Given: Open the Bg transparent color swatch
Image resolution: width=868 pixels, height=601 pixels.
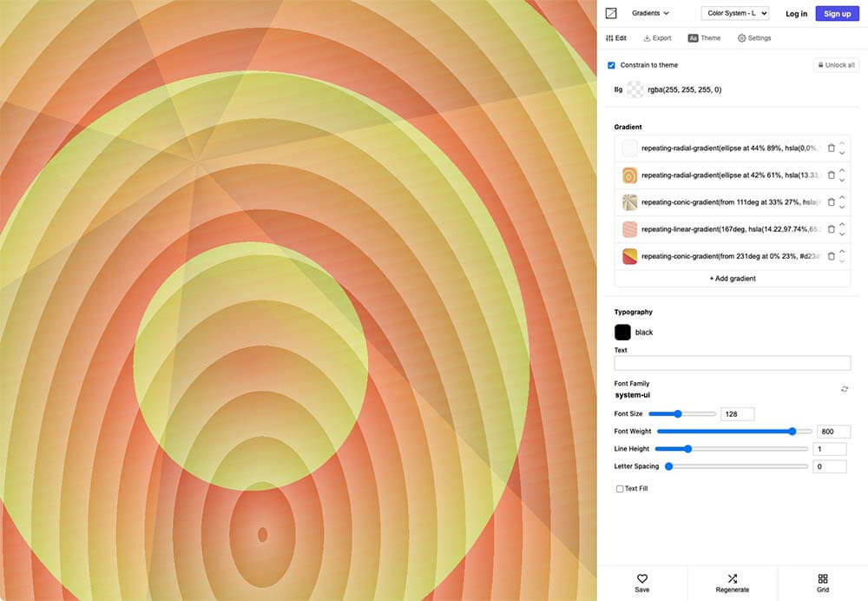Looking at the screenshot, I should coord(635,89).
